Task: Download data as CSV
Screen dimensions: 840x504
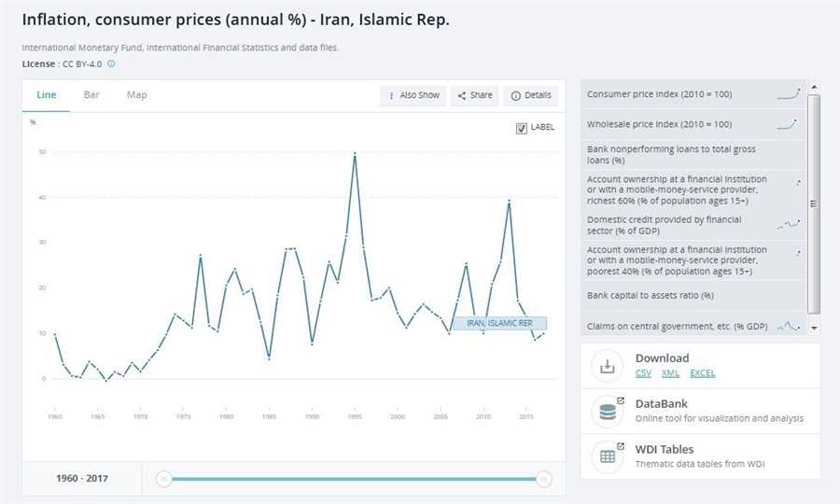Action: tap(643, 373)
